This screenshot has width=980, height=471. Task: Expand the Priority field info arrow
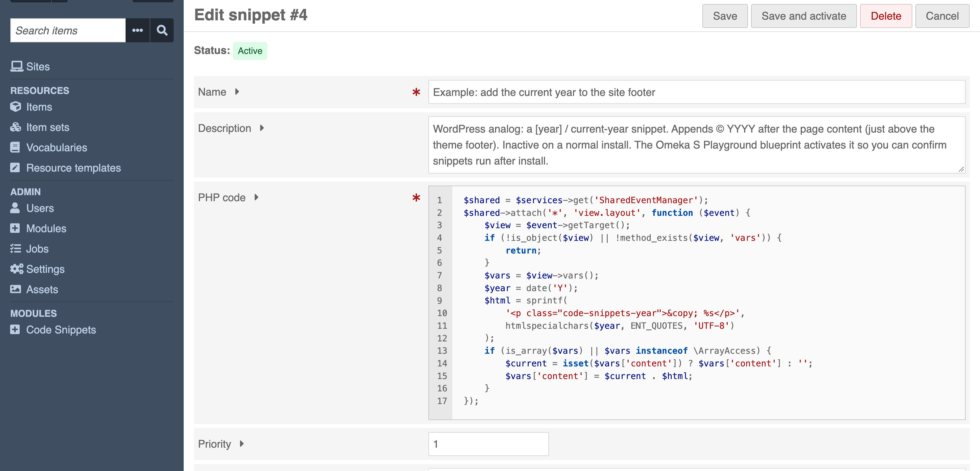[242, 444]
